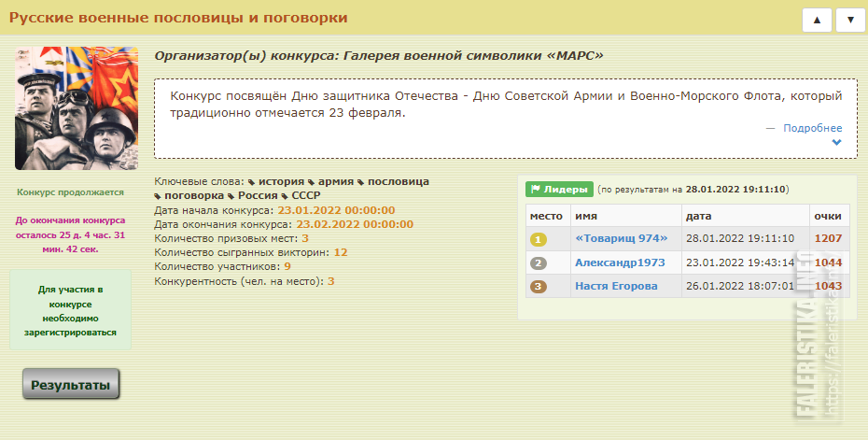Select the история keyword tag

coord(281,181)
